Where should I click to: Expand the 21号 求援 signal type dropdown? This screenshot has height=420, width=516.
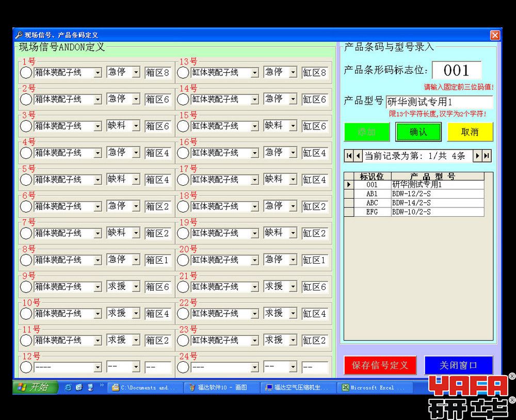(x=293, y=287)
